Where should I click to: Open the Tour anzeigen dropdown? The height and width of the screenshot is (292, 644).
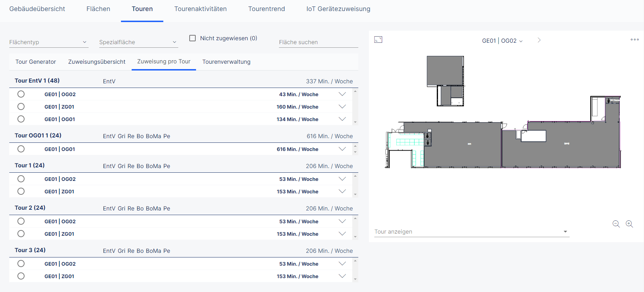pyautogui.click(x=472, y=231)
